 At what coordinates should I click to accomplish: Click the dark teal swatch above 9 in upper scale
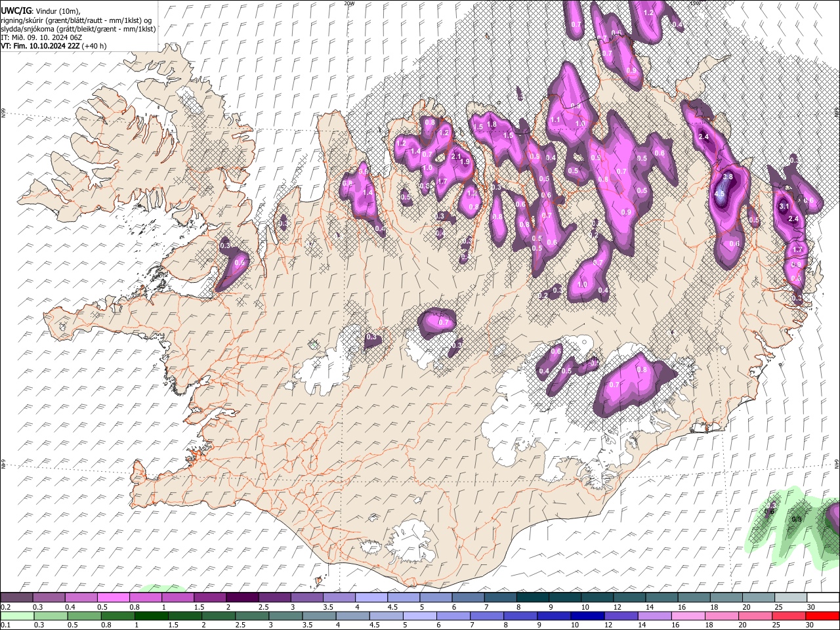[532, 597]
